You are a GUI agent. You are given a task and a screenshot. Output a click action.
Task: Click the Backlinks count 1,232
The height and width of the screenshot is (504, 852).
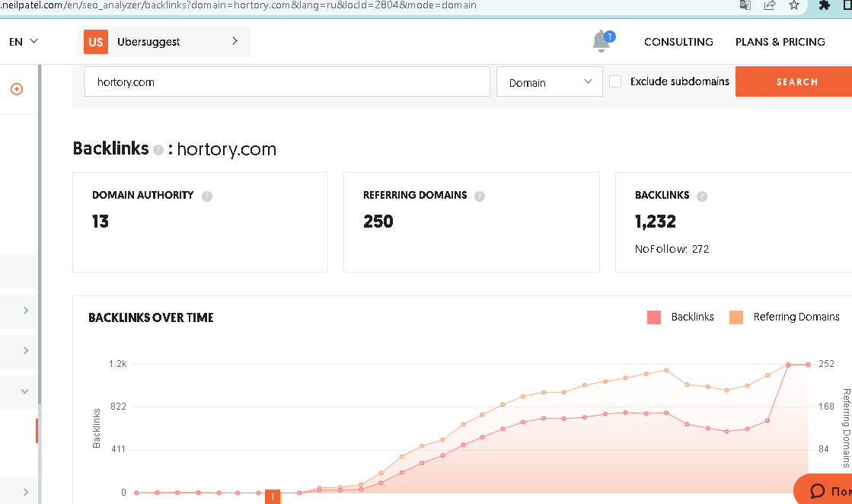click(x=656, y=222)
